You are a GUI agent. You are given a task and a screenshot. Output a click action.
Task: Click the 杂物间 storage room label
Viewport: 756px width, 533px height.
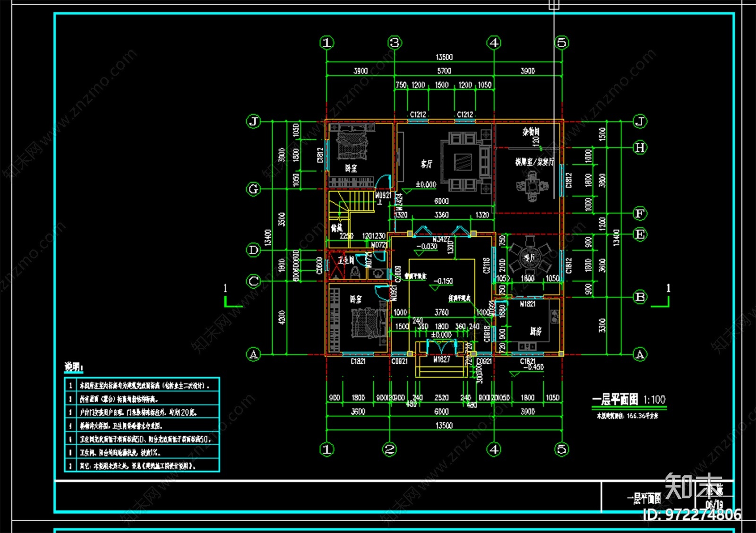[531, 132]
